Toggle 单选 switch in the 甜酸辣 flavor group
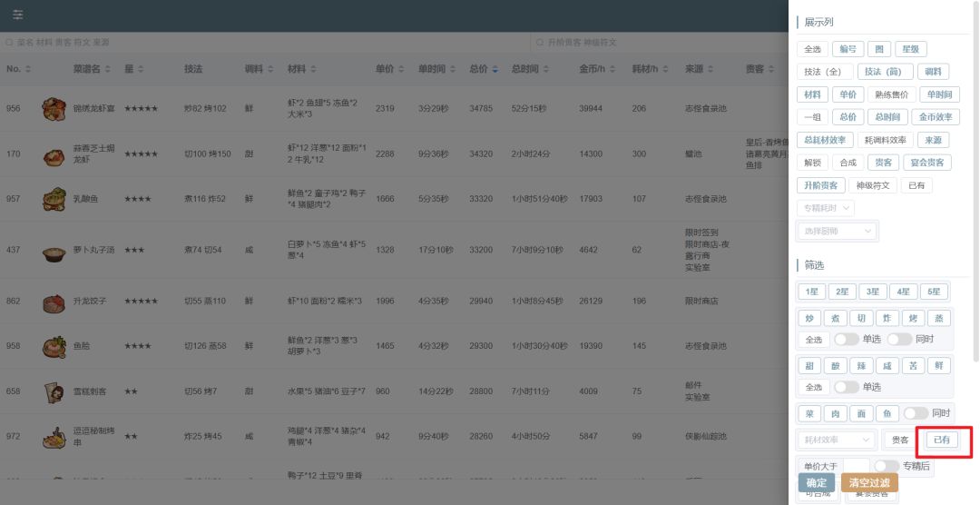 coord(847,387)
